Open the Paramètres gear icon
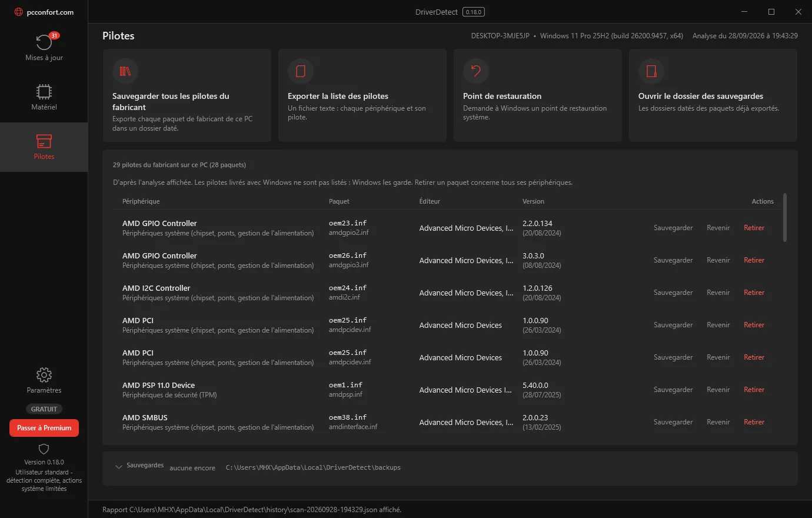The image size is (812, 518). (44, 375)
